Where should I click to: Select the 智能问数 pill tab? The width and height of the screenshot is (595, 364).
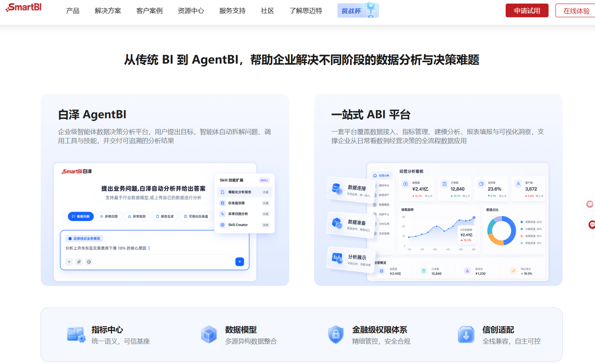click(x=81, y=216)
